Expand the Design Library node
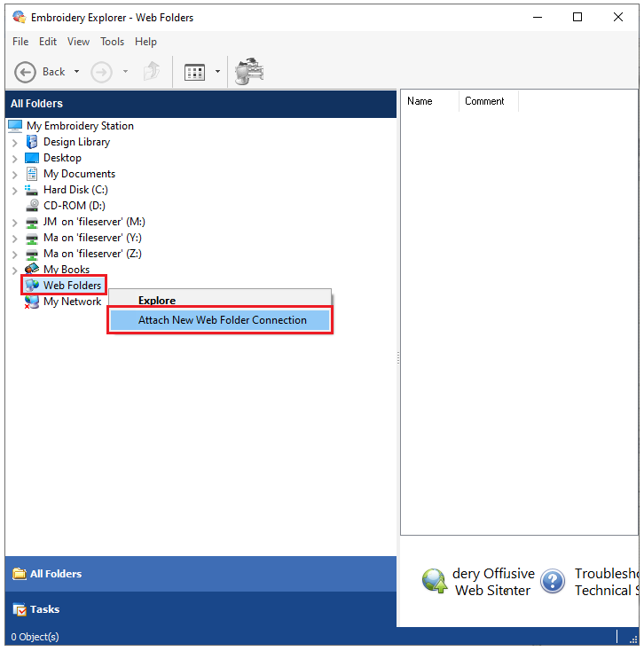 15,143
